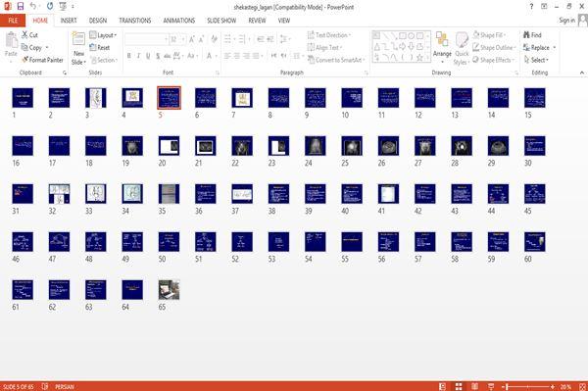
Task: Toggle Underline formatting
Action: pos(148,56)
